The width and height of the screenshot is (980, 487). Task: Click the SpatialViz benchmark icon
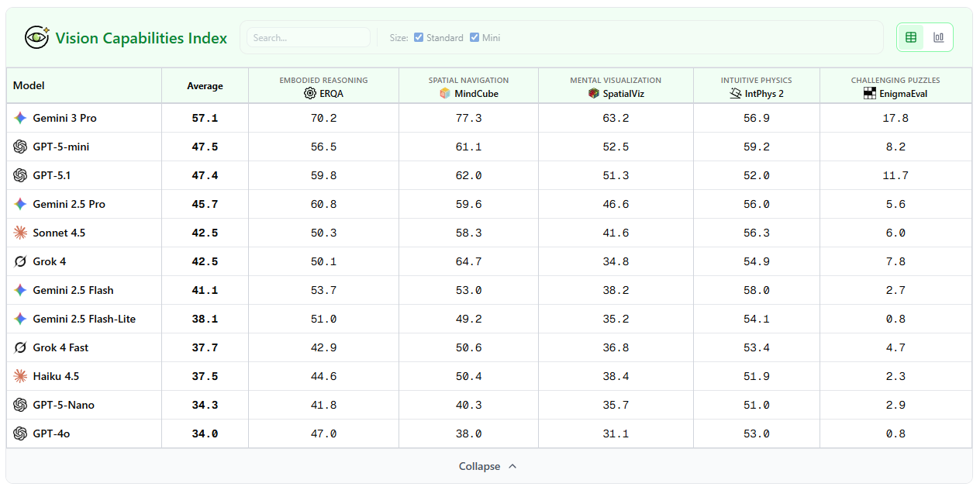pyautogui.click(x=594, y=94)
